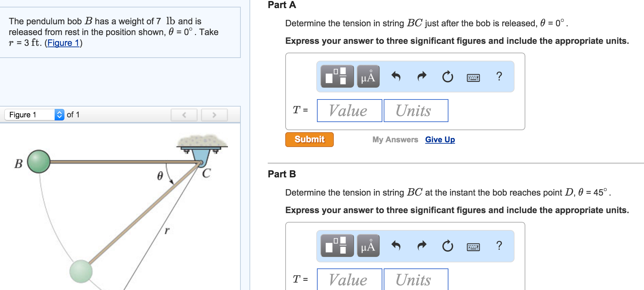Click the Give Up link
The height and width of the screenshot is (290, 644).
pyautogui.click(x=439, y=139)
